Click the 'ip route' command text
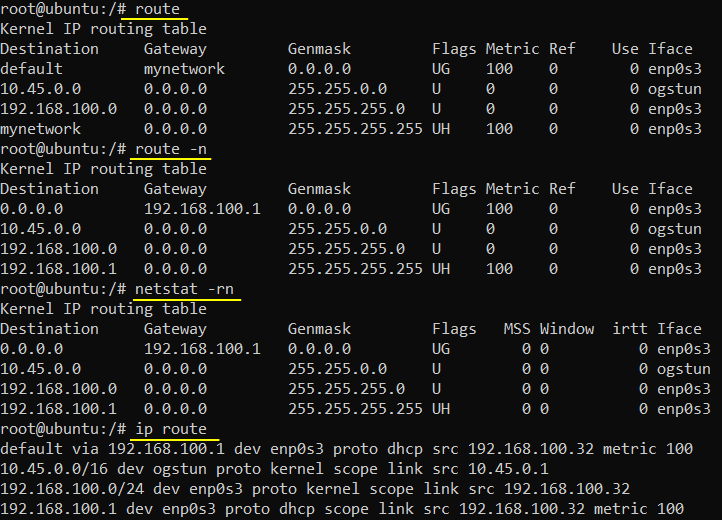 coord(171,429)
